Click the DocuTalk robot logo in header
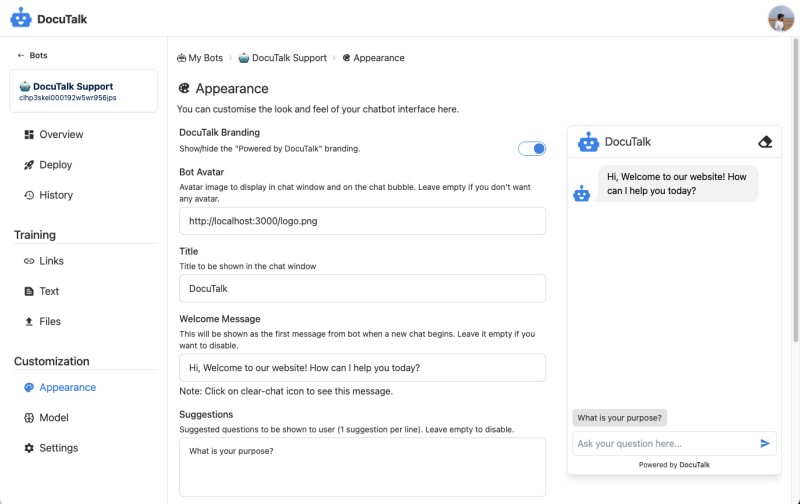 click(21, 18)
